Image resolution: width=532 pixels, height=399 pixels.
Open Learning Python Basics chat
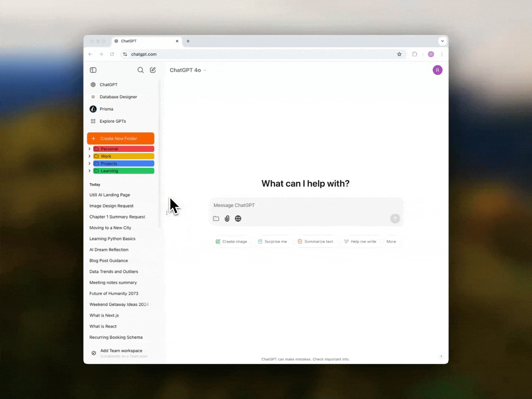click(x=112, y=239)
